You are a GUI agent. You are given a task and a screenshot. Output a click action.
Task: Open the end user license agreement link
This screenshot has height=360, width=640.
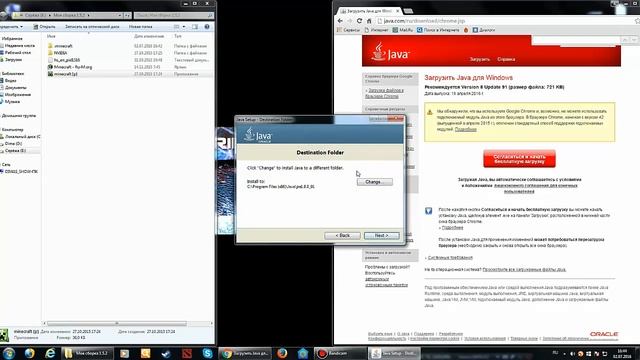(536, 188)
